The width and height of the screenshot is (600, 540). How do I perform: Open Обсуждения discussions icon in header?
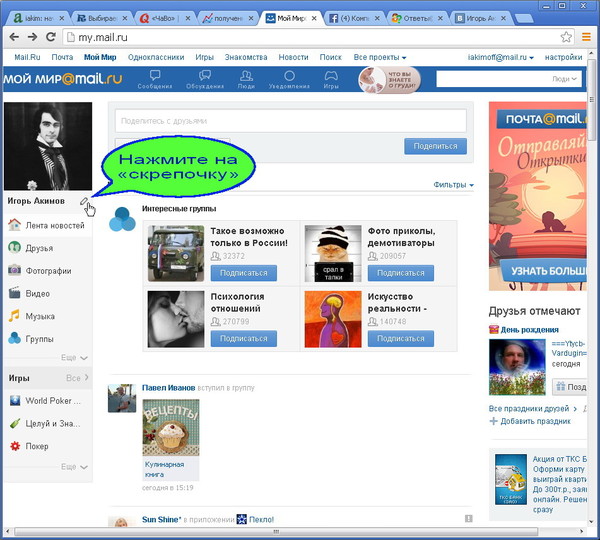[205, 80]
